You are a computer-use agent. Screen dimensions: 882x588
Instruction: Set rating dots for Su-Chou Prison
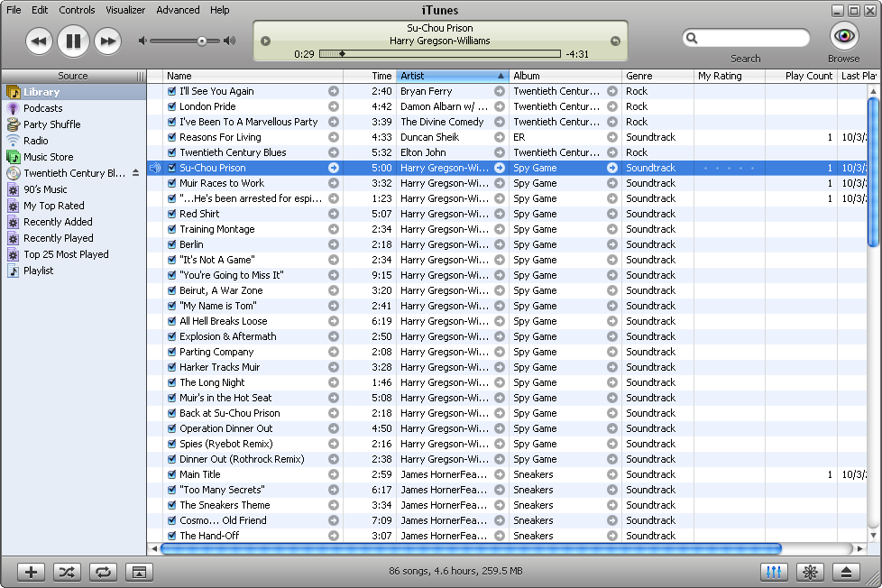[x=729, y=168]
